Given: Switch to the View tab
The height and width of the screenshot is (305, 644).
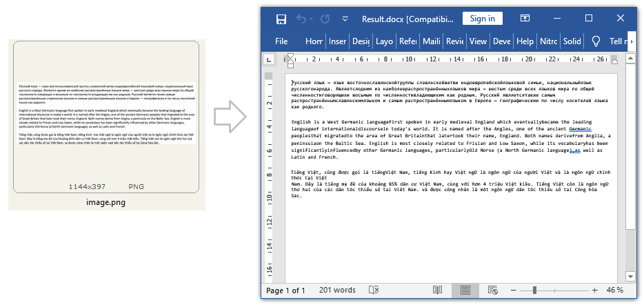Looking at the screenshot, I should 478,41.
